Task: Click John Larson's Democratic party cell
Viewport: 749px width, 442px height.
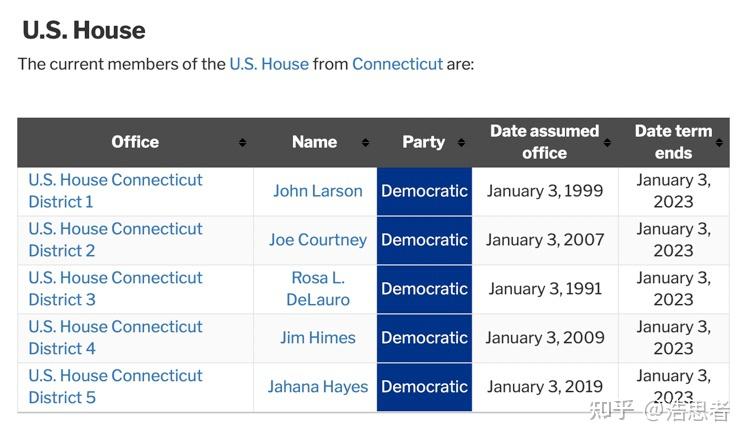Action: [424, 191]
